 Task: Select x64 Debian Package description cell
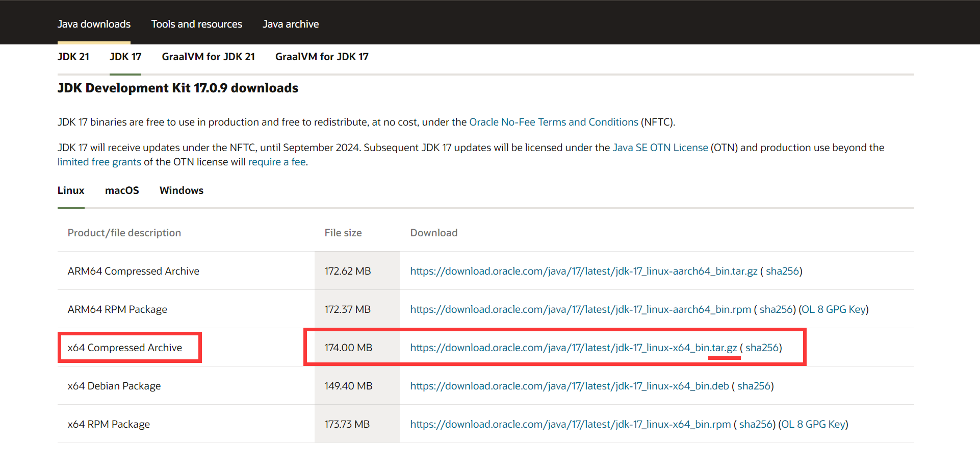point(186,386)
